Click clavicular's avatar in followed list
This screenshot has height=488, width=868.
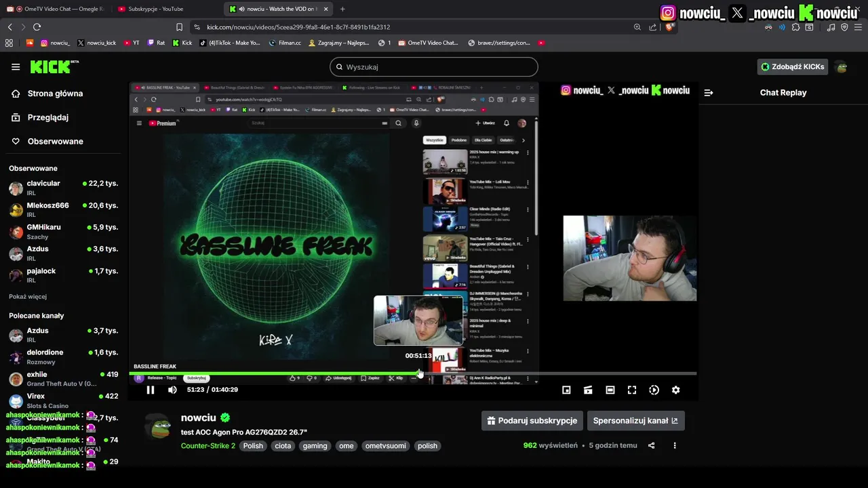[x=16, y=188]
